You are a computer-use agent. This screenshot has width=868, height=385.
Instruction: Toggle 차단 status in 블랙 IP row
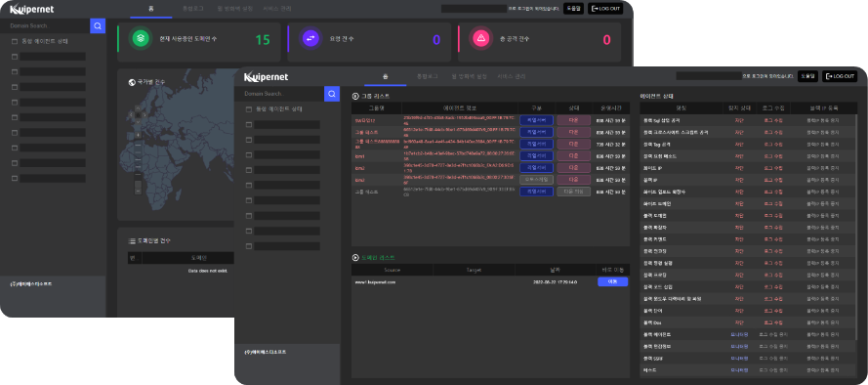coord(738,180)
